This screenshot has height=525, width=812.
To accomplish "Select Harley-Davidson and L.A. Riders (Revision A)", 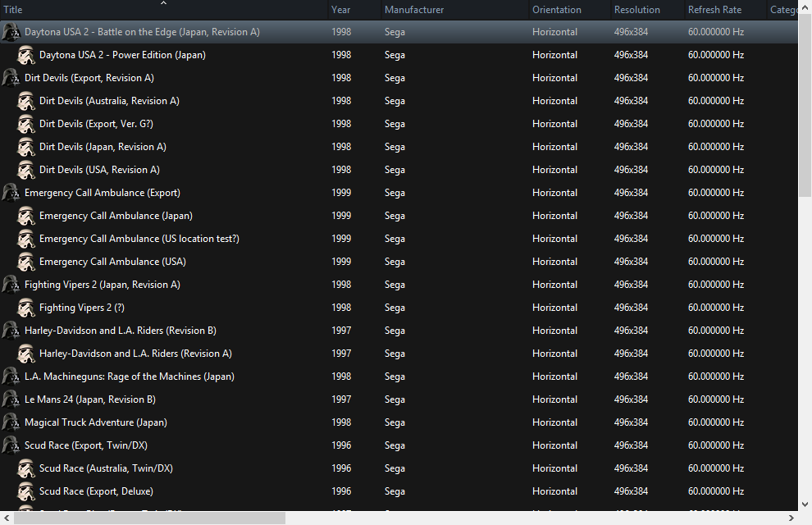I will tap(135, 354).
